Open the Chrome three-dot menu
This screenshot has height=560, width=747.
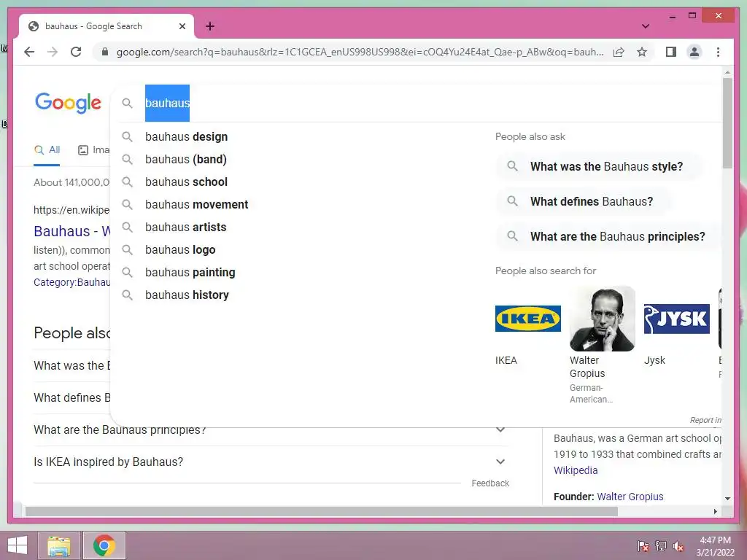click(718, 52)
